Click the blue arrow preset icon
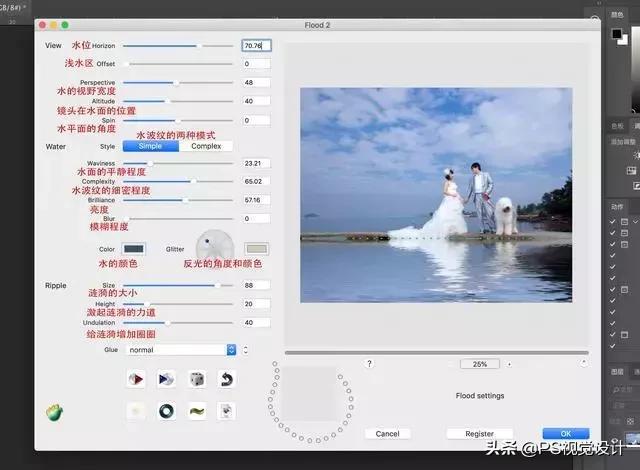This screenshot has height=470, width=640. pos(166,379)
